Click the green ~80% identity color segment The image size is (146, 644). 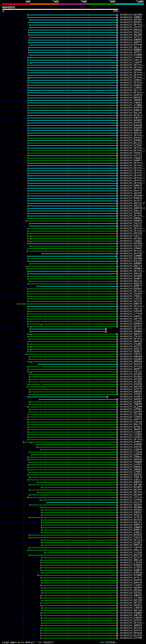(101, 4)
